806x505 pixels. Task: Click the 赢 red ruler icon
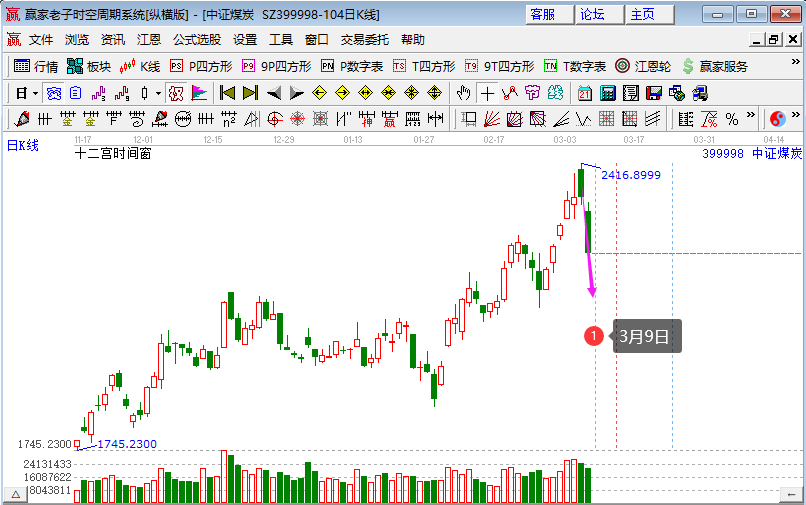[390, 119]
